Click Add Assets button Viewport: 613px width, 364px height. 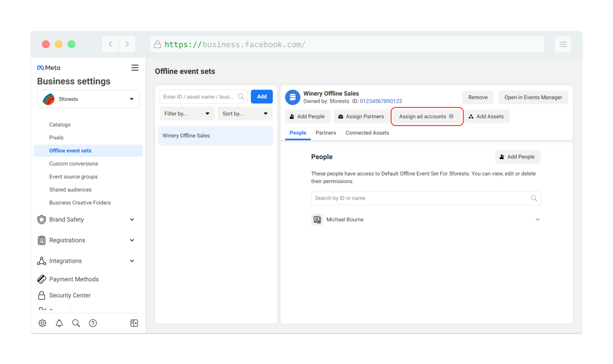487,116
